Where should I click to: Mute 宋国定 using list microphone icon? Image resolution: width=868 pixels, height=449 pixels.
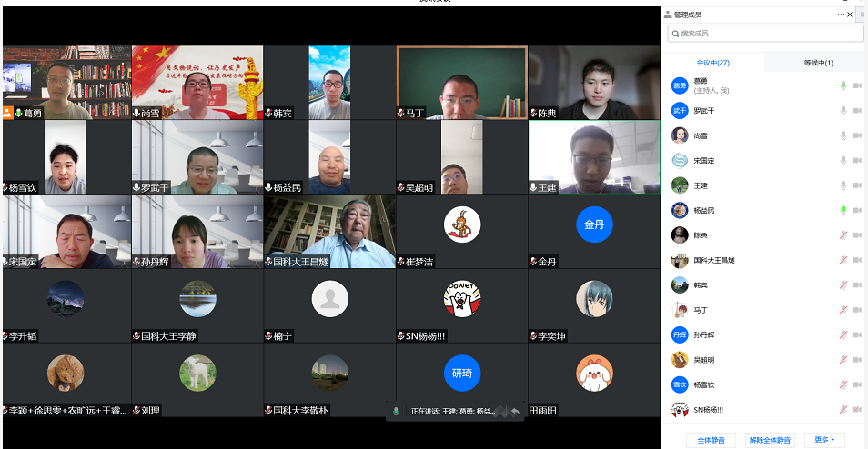click(x=843, y=160)
